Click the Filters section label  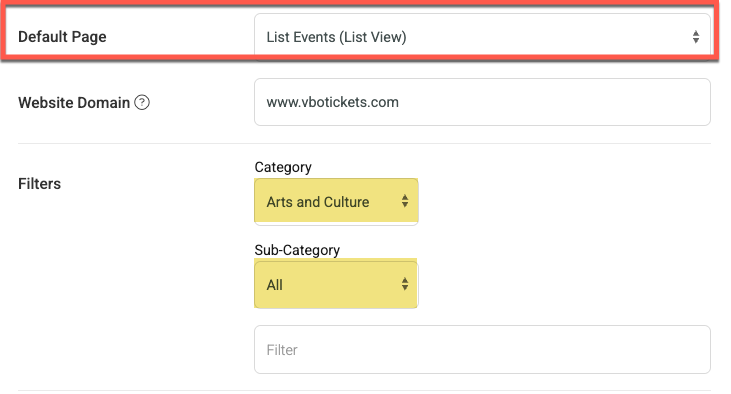pyautogui.click(x=39, y=184)
